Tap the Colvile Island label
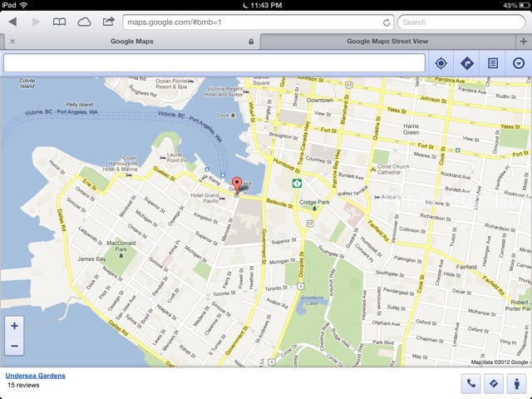532x399 pixels. click(x=27, y=83)
